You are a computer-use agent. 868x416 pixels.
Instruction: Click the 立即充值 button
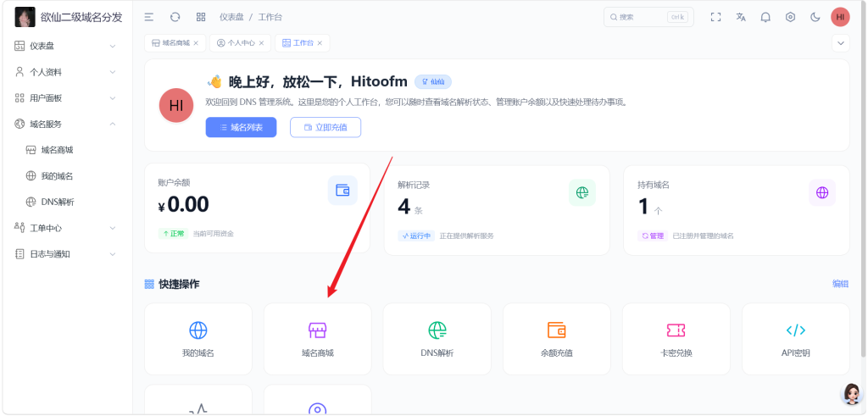coord(325,127)
